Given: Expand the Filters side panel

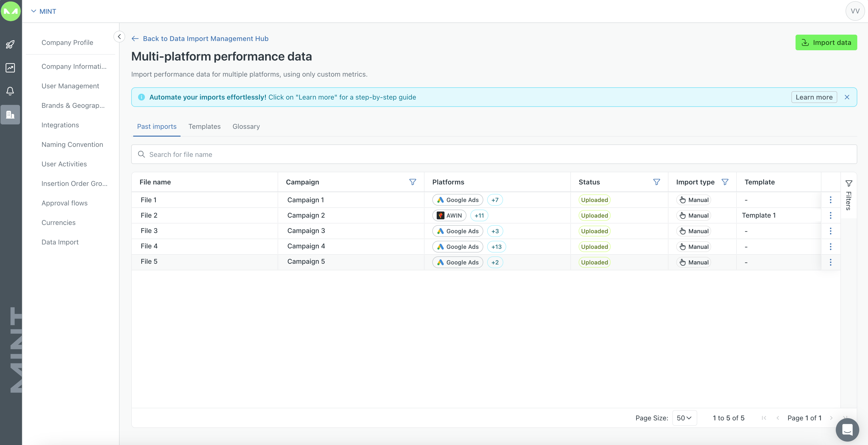Looking at the screenshot, I should [848, 195].
